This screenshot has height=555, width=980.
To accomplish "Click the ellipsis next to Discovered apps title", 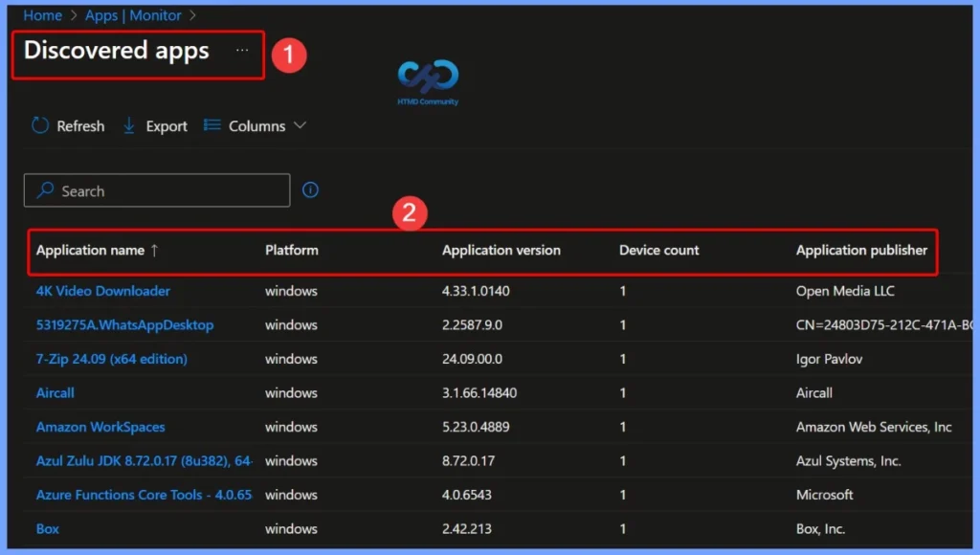I will point(242,52).
